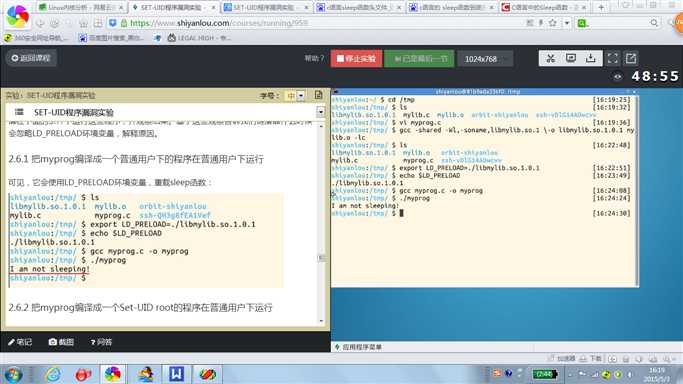The height and width of the screenshot is (384, 683).
Task: Switch to the fourth tab about sleep header
Action: pyautogui.click(x=359, y=7)
